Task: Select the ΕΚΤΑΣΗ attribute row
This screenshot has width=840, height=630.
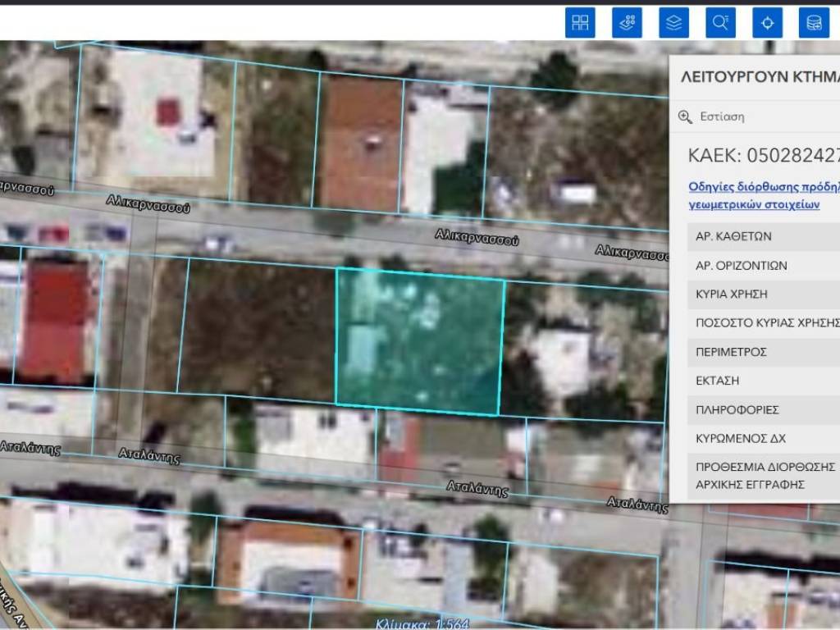Action: [x=763, y=381]
